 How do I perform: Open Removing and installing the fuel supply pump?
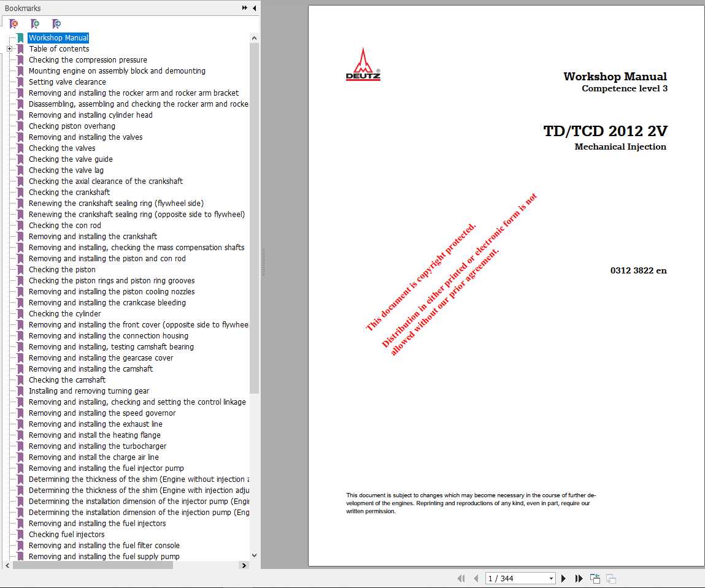coord(104,557)
